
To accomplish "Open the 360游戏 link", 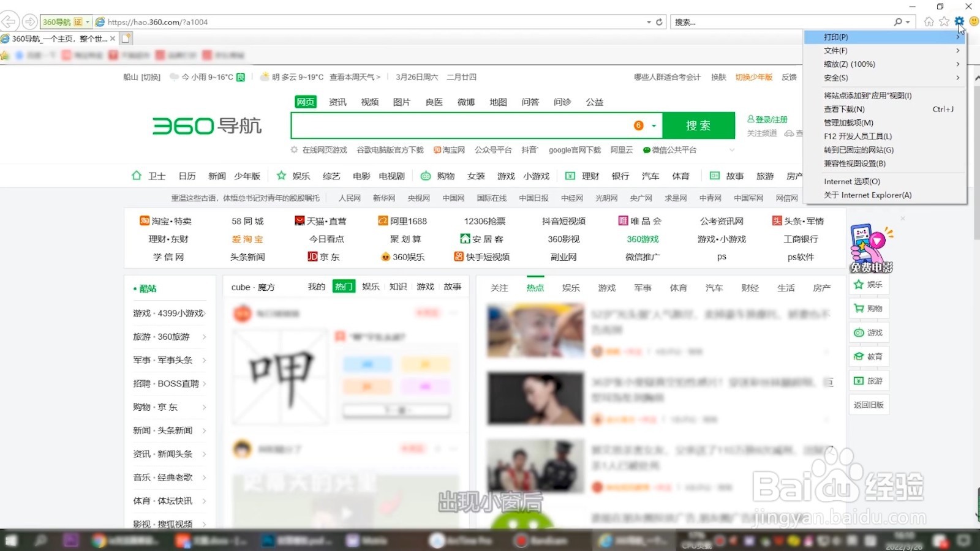I will coord(643,239).
